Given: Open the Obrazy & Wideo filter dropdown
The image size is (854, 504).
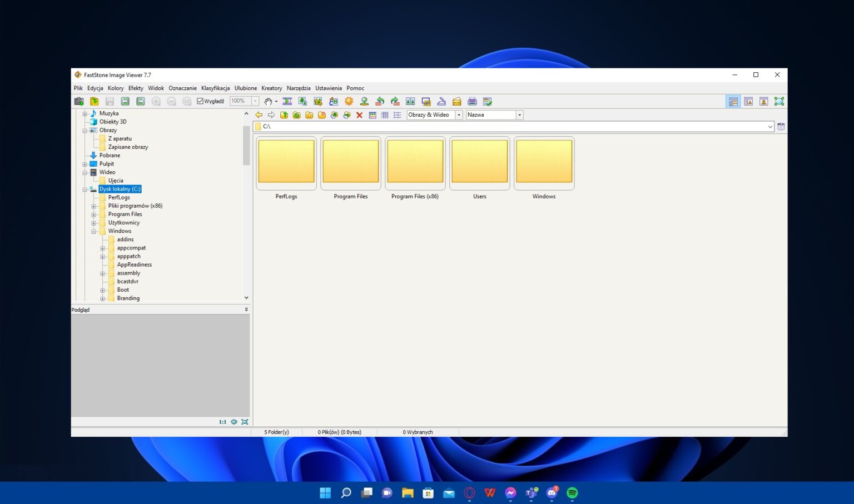Looking at the screenshot, I should [458, 114].
